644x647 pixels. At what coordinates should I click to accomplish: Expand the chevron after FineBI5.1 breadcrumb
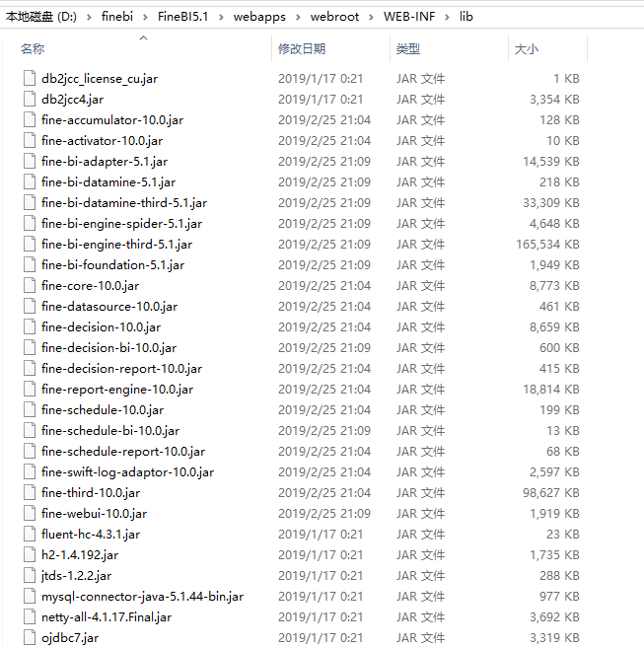click(221, 17)
